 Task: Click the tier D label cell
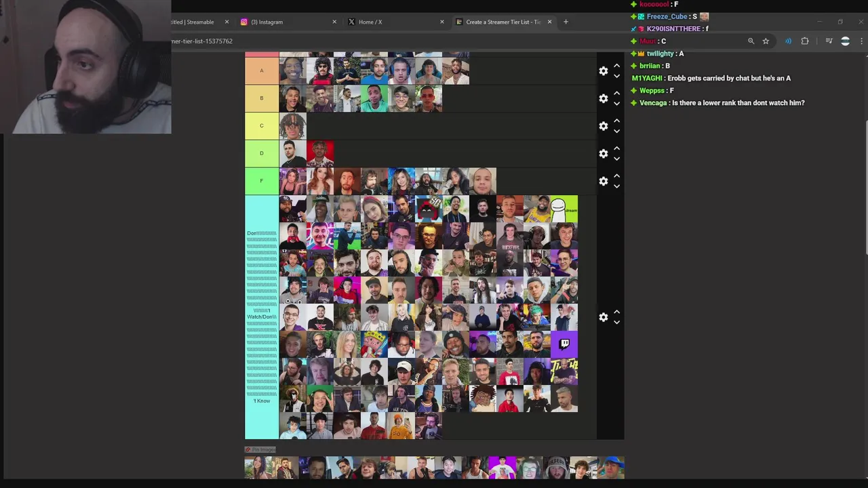262,153
